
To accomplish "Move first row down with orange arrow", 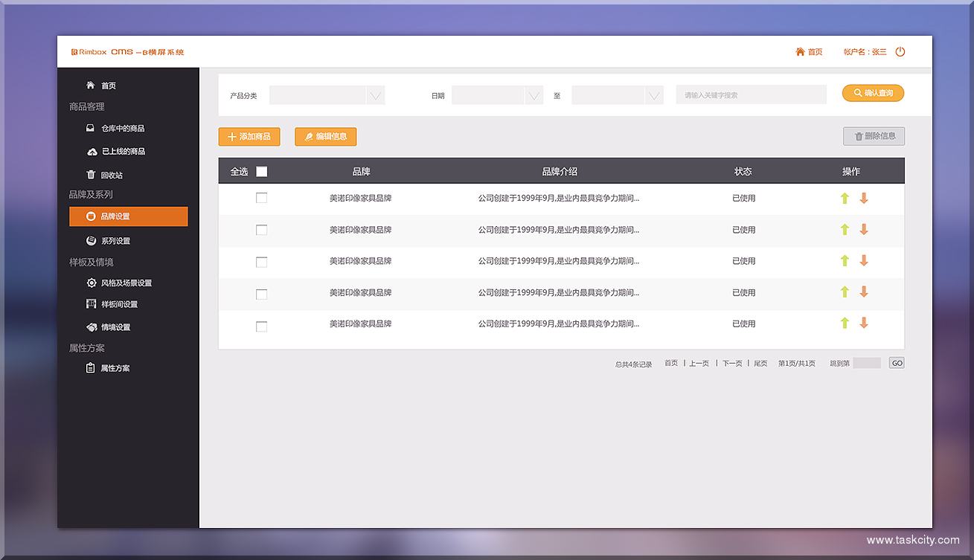I will tap(864, 199).
